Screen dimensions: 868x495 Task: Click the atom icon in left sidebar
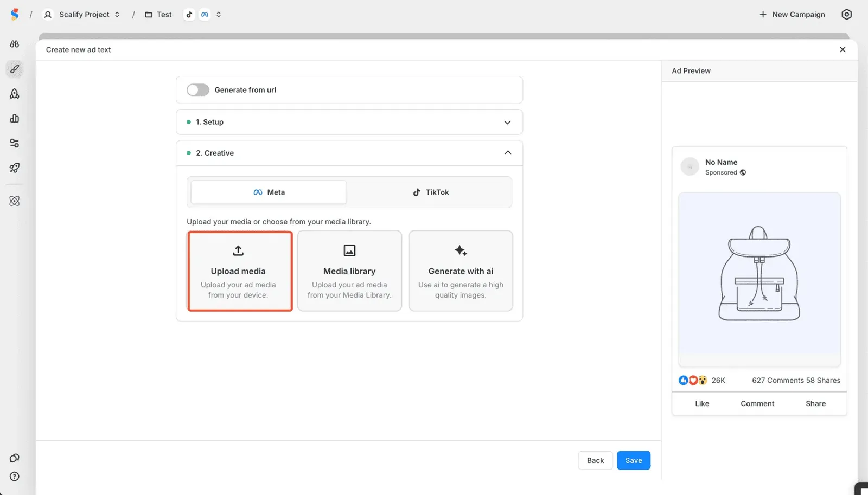(15, 201)
